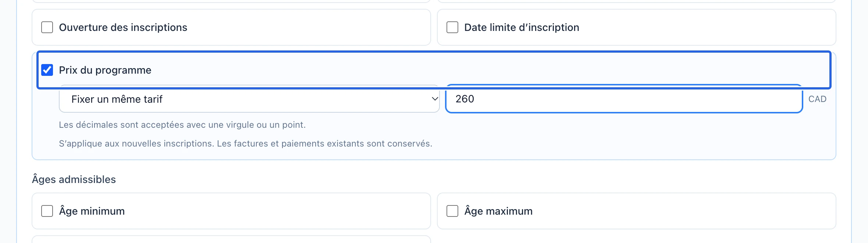
Task: Click the CAD currency suffix label
Action: 817,99
